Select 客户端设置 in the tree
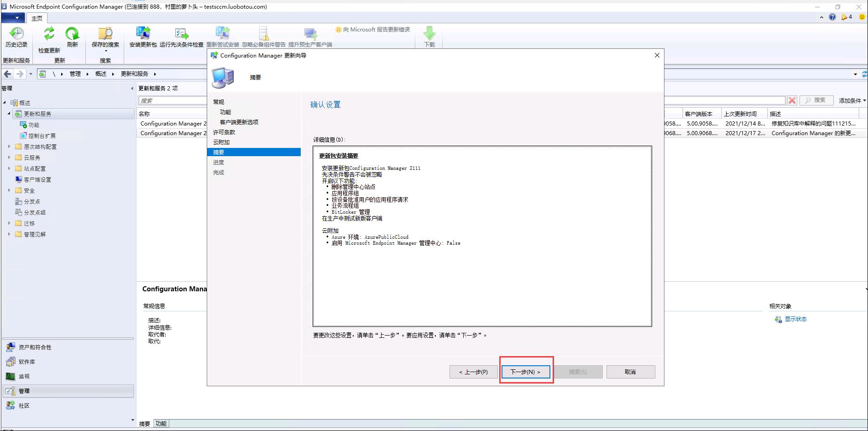The width and height of the screenshot is (868, 431). tap(37, 179)
